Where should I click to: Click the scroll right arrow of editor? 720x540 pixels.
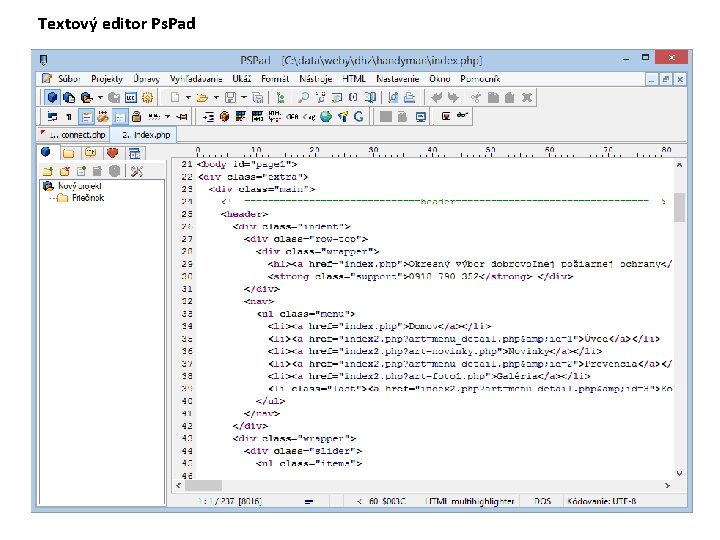tap(668, 485)
